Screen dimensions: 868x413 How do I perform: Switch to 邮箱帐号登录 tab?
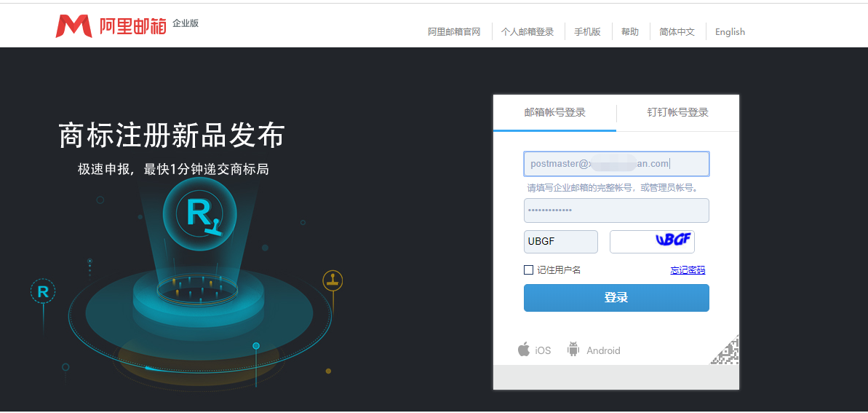click(554, 112)
